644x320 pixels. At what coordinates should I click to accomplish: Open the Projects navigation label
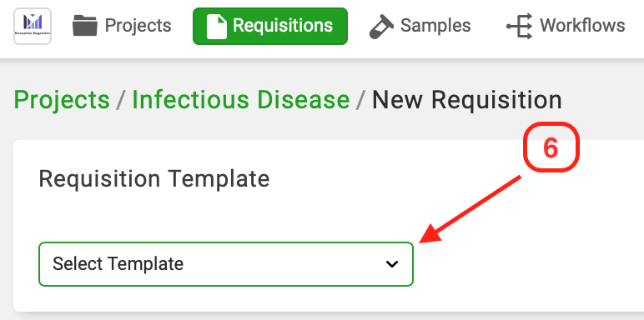[138, 26]
